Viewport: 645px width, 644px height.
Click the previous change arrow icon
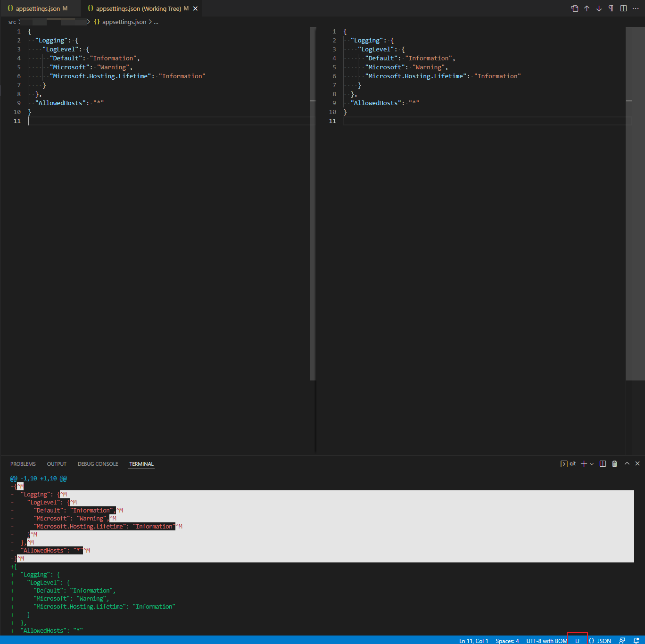587,8
